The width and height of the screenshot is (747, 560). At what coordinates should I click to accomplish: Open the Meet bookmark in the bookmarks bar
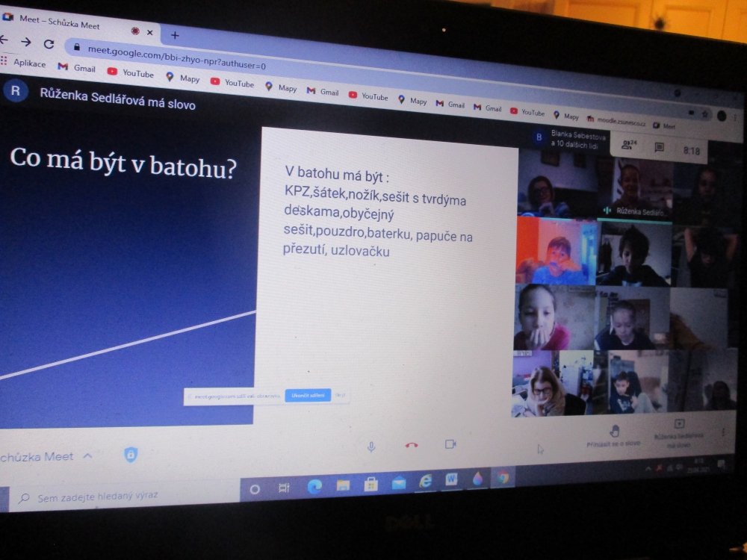tap(664, 125)
